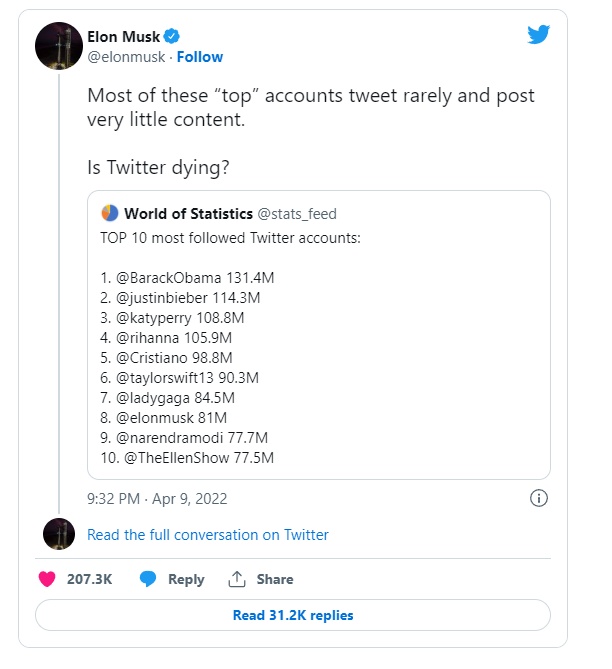Image resolution: width=612 pixels, height=669 pixels.
Task: Click the Twitter bird logo
Action: [538, 35]
